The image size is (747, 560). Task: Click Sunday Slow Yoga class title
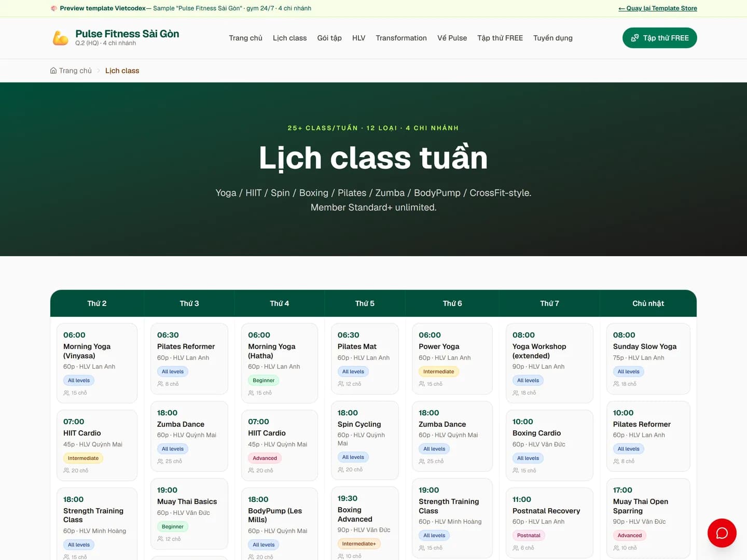pyautogui.click(x=645, y=346)
